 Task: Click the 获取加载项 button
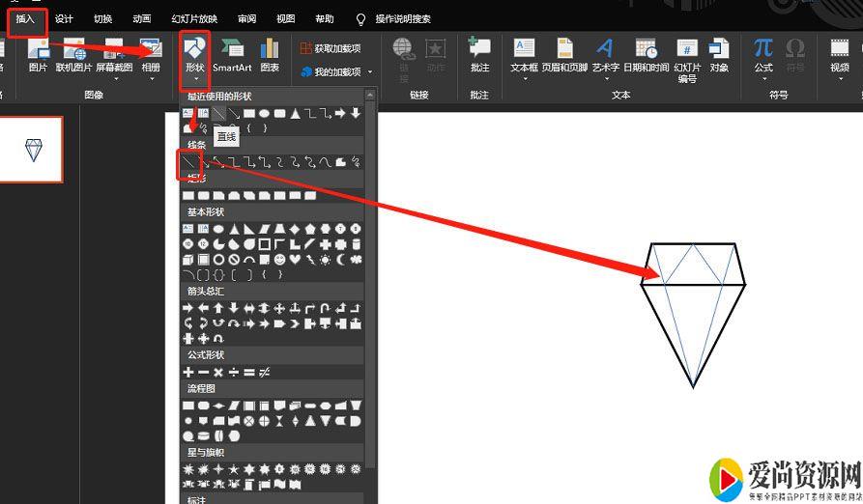click(x=331, y=48)
